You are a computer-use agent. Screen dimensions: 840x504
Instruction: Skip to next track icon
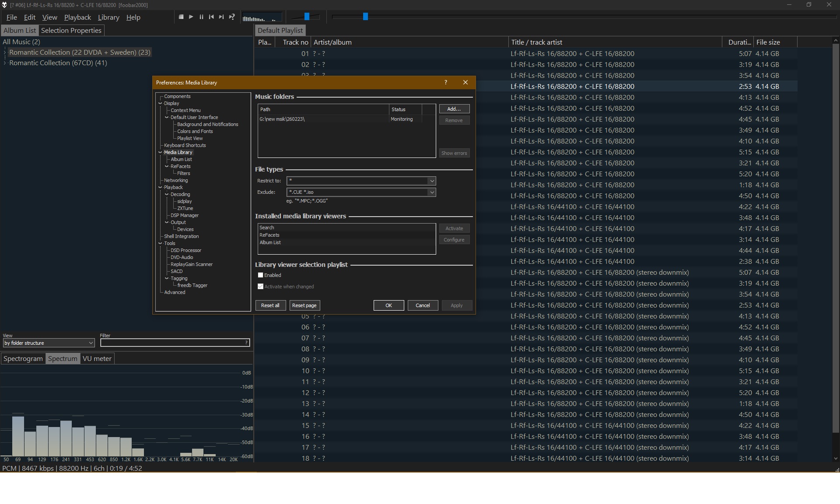click(x=221, y=17)
